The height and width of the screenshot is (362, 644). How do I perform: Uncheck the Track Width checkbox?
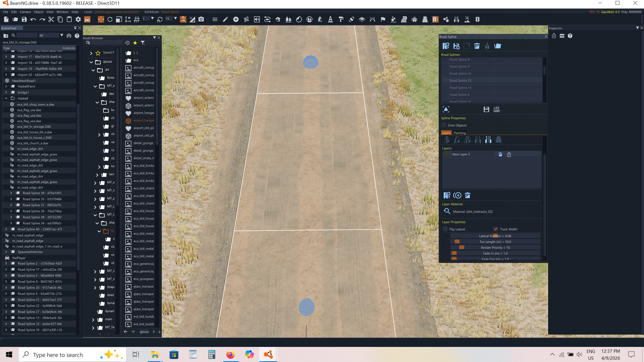(x=496, y=229)
